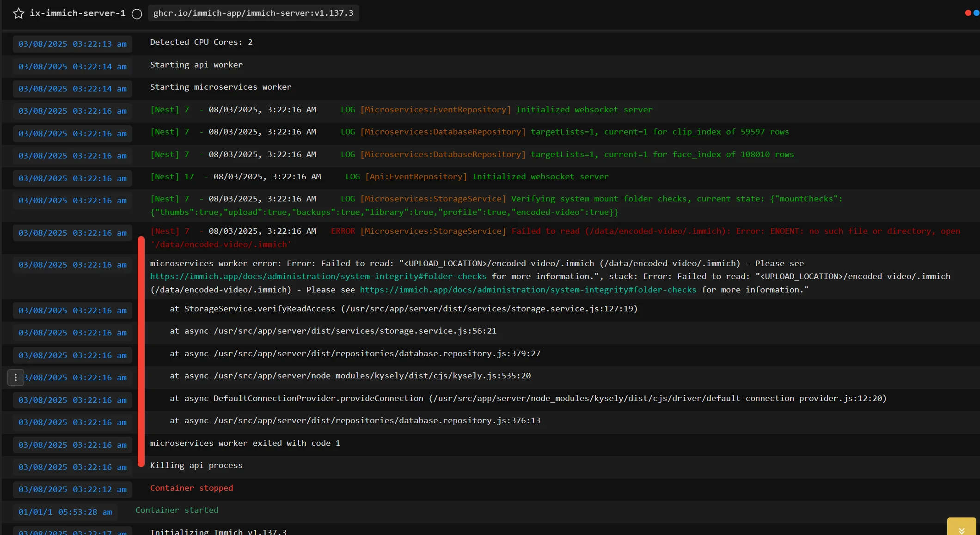Open the three-dots menu on log row
Image resolution: width=980 pixels, height=535 pixels.
(16, 377)
